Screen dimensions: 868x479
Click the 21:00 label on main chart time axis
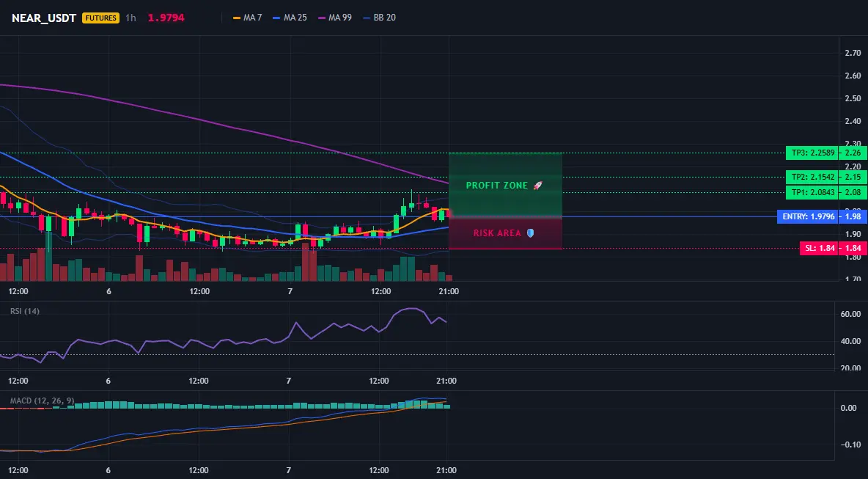coord(449,291)
